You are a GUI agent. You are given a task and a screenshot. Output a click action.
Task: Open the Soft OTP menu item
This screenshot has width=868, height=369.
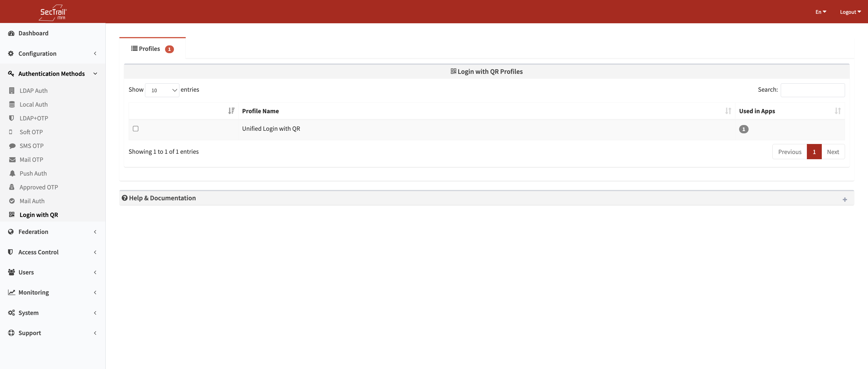tap(31, 132)
